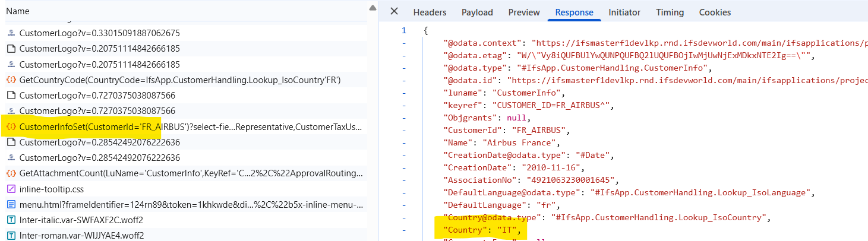Select the Preview tab
Screen dimensions: 868x241
click(x=524, y=12)
